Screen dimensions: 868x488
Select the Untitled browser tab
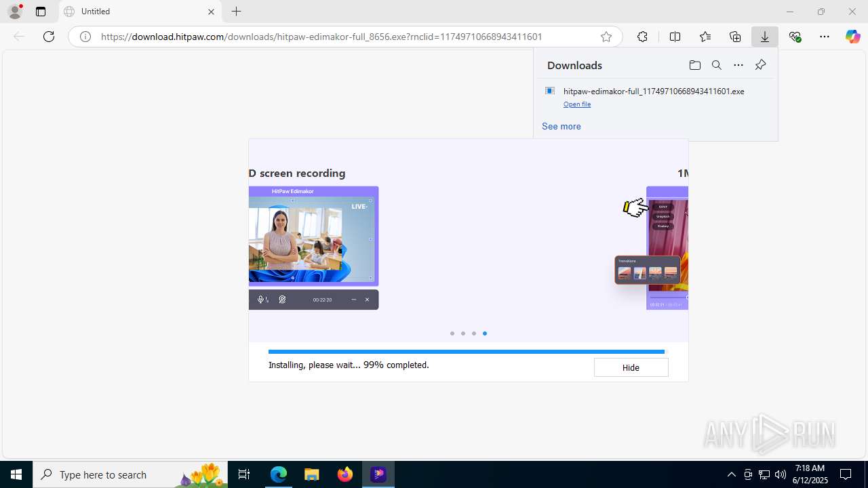(x=140, y=12)
